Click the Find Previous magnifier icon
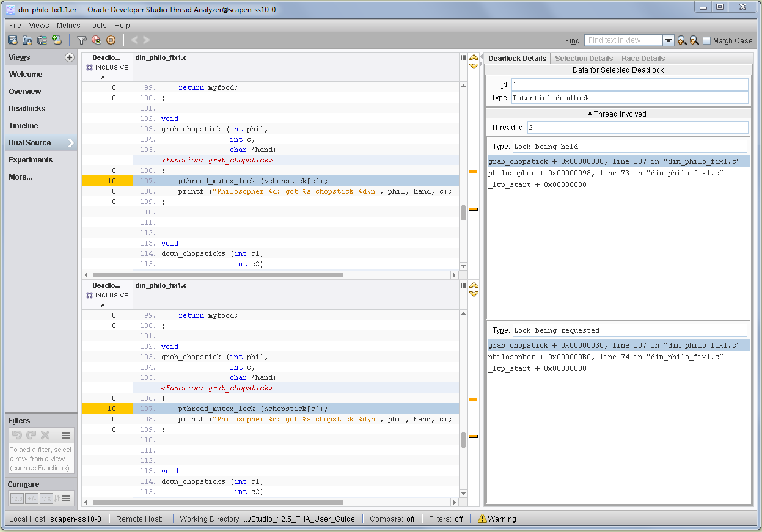The image size is (762, 532). pyautogui.click(x=682, y=40)
